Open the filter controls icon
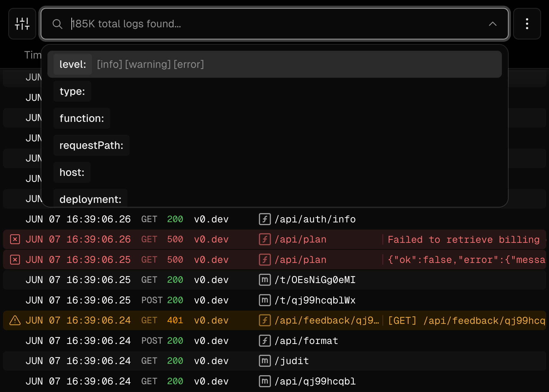The height and width of the screenshot is (392, 549). click(x=22, y=24)
